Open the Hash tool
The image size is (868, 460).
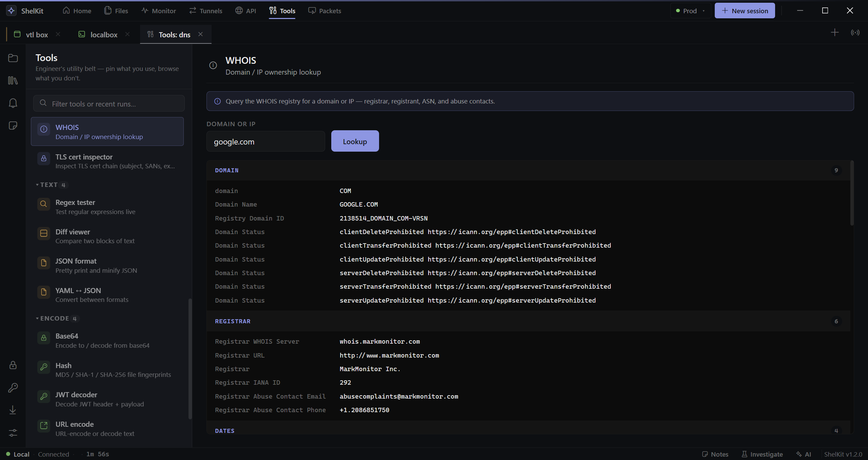(107, 370)
